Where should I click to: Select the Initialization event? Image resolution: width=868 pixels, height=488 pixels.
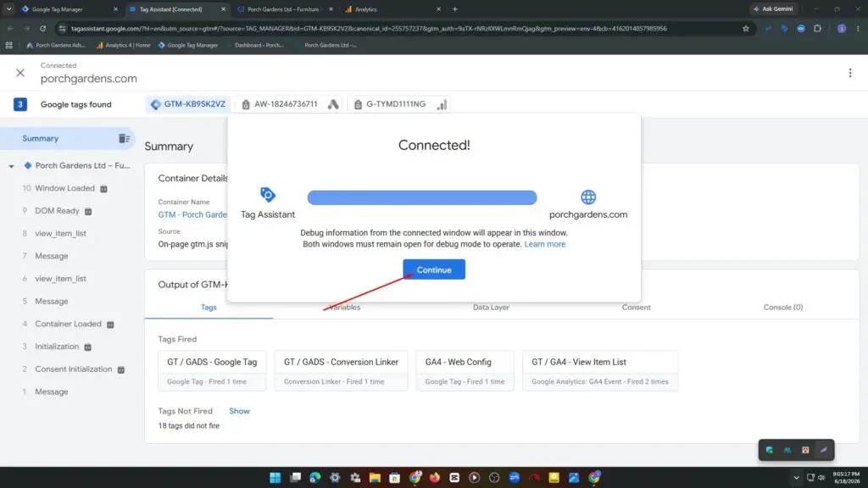coord(57,347)
